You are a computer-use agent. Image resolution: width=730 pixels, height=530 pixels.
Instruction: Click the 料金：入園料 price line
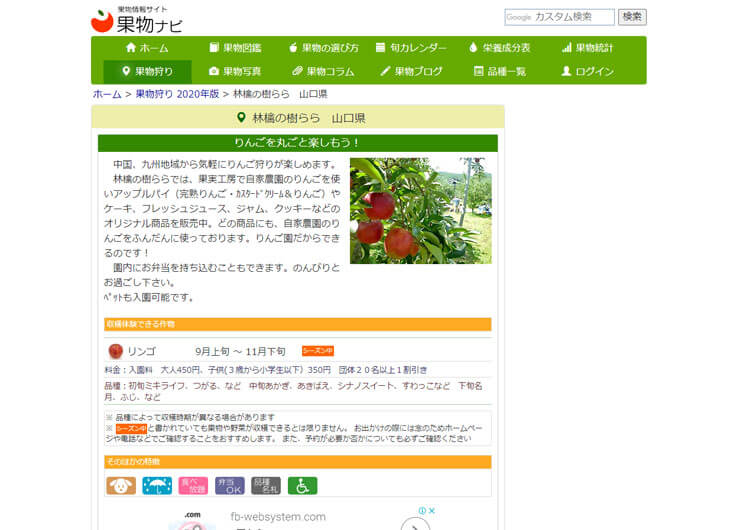tap(265, 370)
